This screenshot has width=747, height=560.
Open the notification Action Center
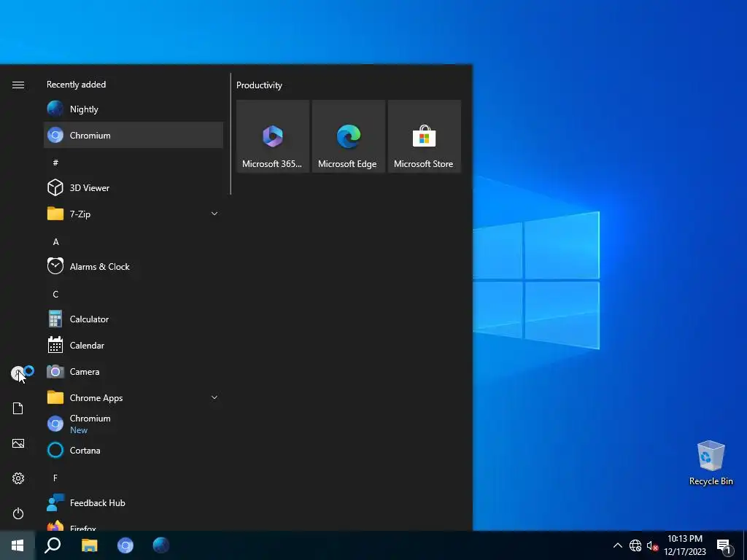pos(724,545)
